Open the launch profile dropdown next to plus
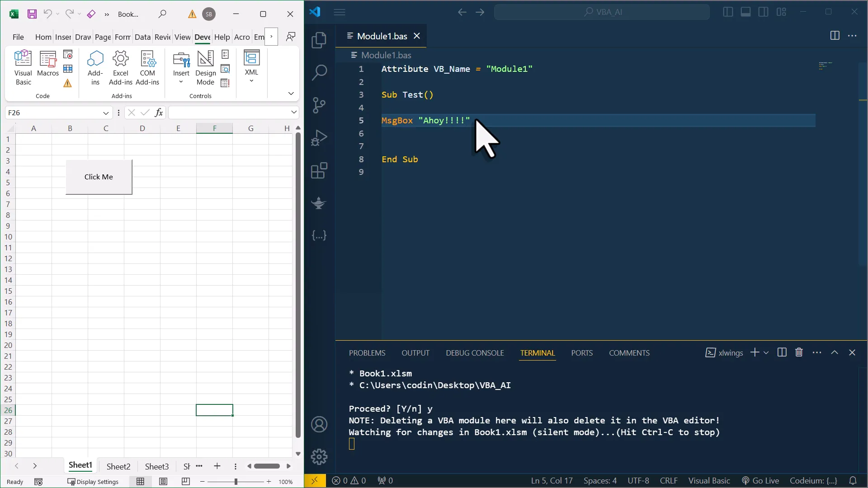The height and width of the screenshot is (488, 868). pyautogui.click(x=765, y=352)
